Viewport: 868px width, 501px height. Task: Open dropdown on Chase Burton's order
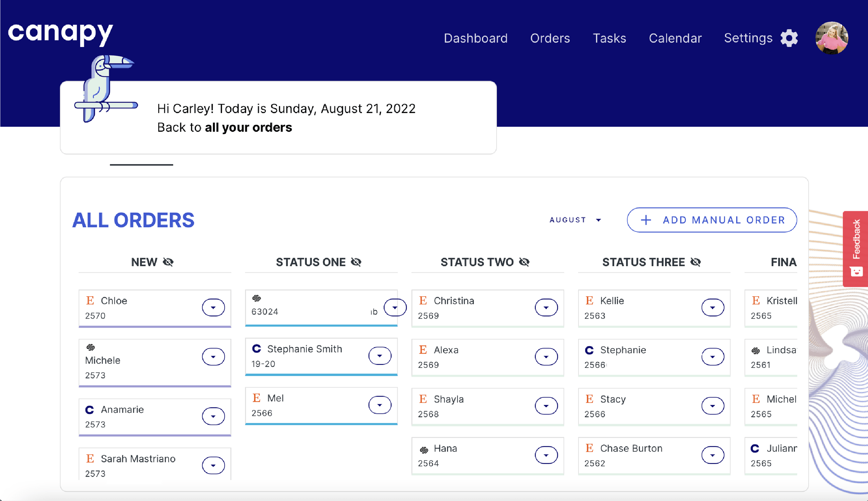click(712, 455)
